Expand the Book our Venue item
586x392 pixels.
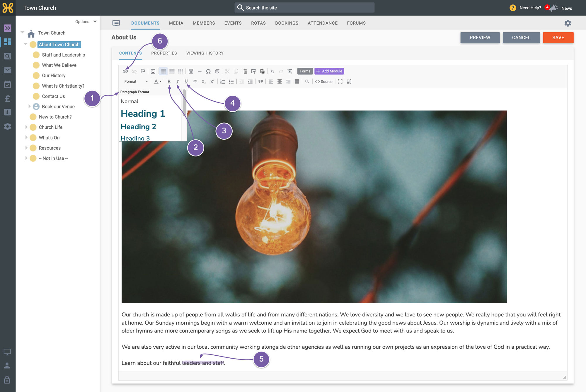click(x=29, y=106)
